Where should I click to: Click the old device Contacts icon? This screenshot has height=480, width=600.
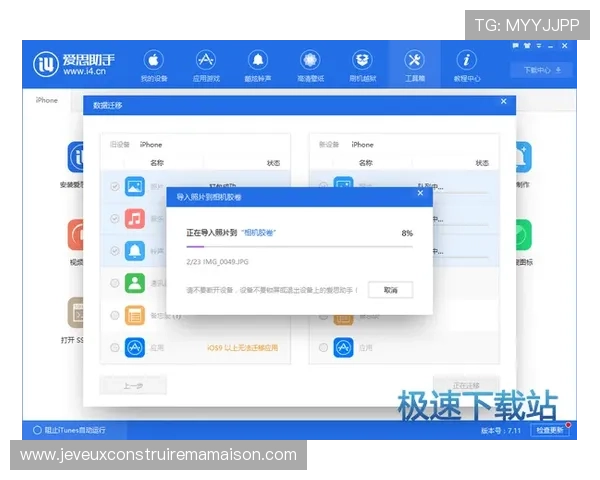[135, 283]
